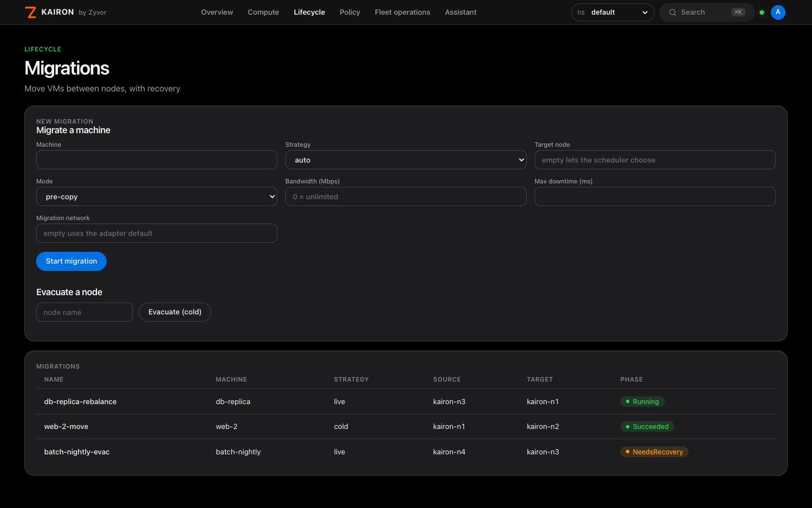Select the web-2-move migration name
Screen dimensions: 812x508
pos(67,427)
